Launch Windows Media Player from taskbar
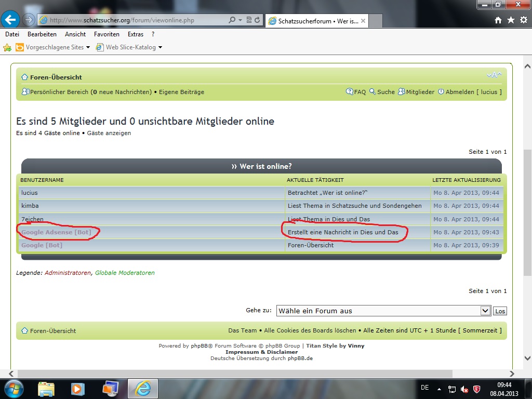Screen dimensions: 532x399 [x=78, y=389]
